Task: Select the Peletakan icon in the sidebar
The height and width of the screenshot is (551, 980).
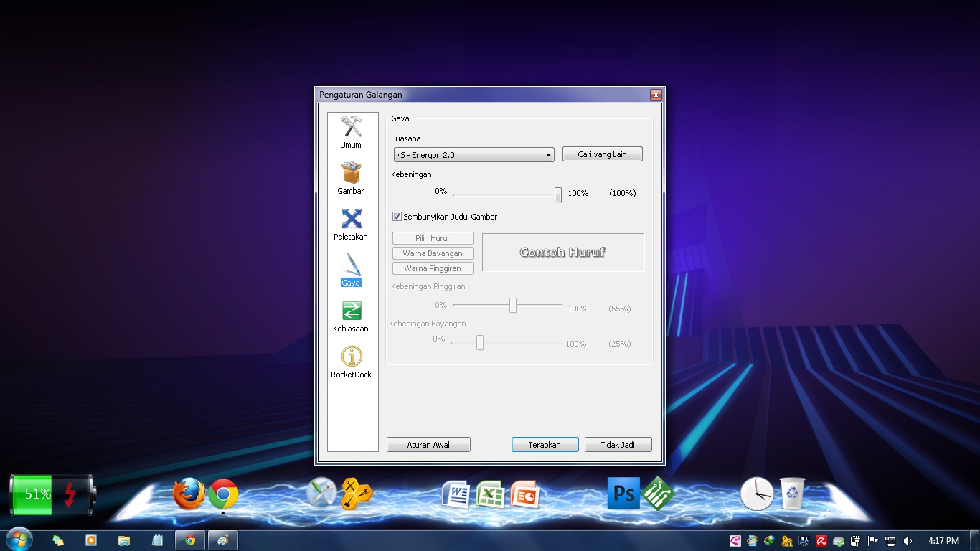Action: coord(350,219)
